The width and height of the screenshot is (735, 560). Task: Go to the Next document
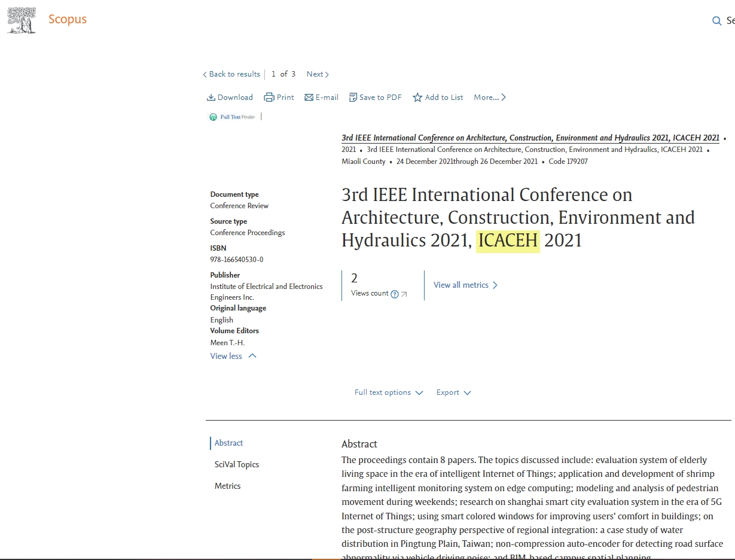point(318,74)
